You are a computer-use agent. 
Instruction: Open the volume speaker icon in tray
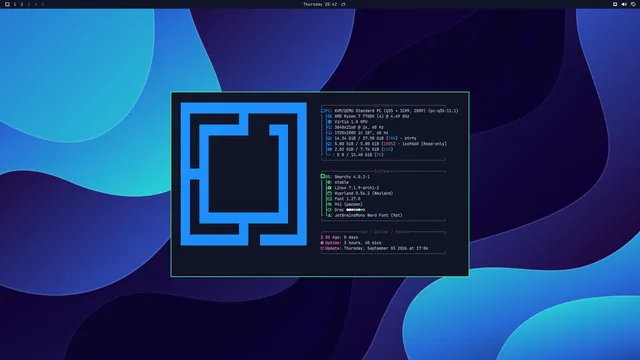tap(624, 4)
